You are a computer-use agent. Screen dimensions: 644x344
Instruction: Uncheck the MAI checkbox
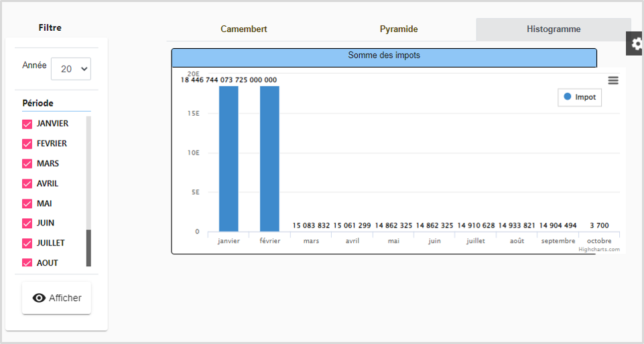[27, 203]
